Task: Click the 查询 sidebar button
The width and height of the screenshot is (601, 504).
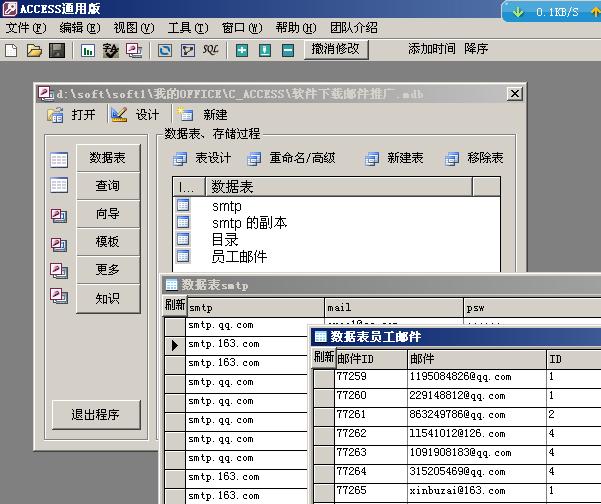Action: pos(108,186)
